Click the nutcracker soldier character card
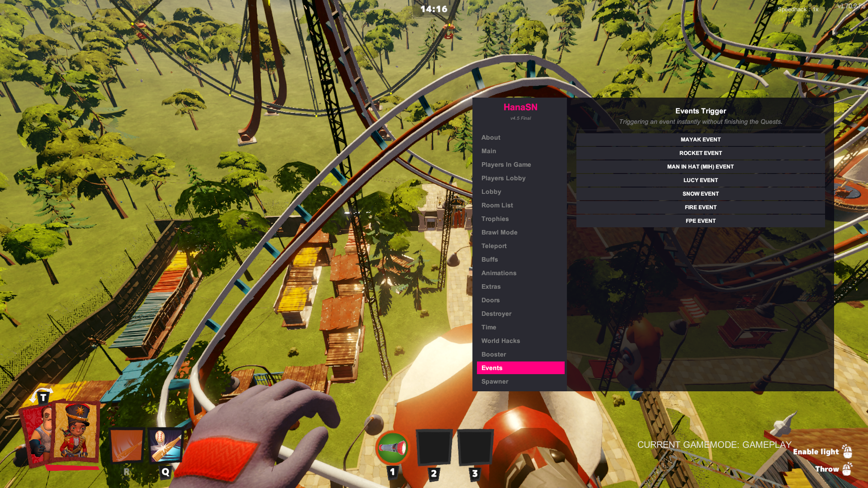The width and height of the screenshot is (868, 488). click(x=77, y=431)
